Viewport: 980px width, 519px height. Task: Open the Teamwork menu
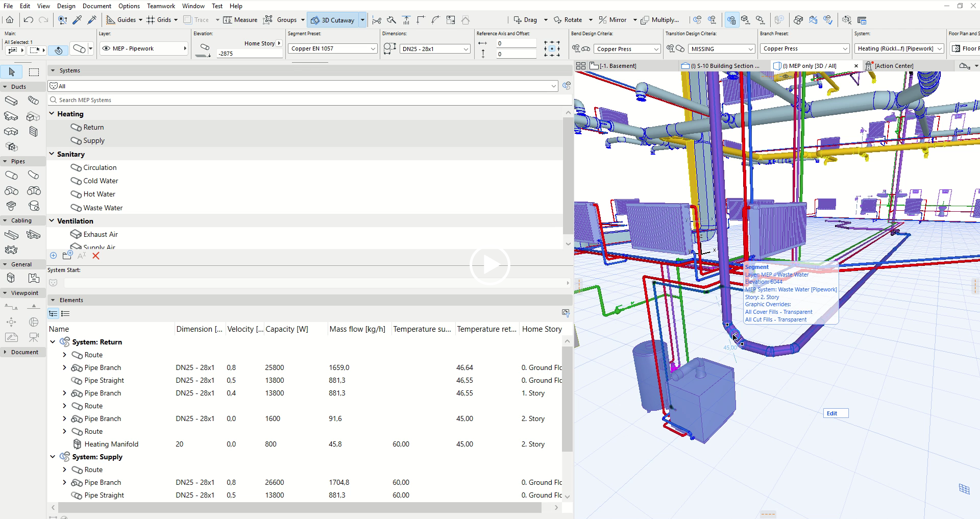point(161,6)
